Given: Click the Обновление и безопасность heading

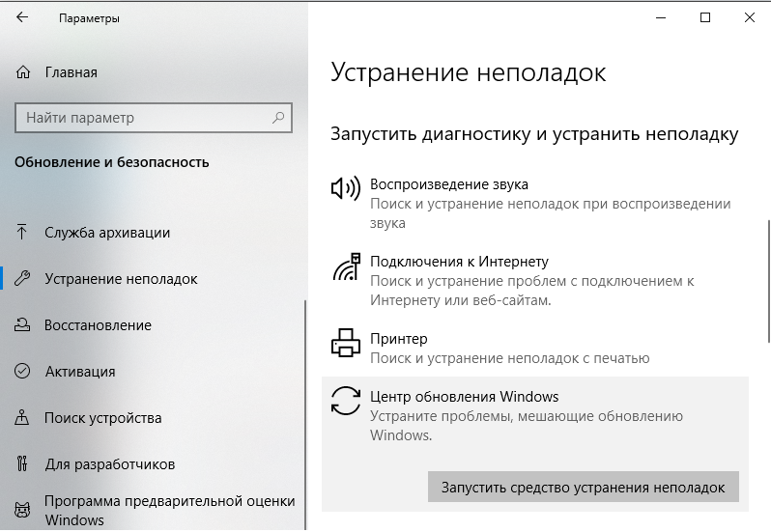Looking at the screenshot, I should pyautogui.click(x=112, y=162).
